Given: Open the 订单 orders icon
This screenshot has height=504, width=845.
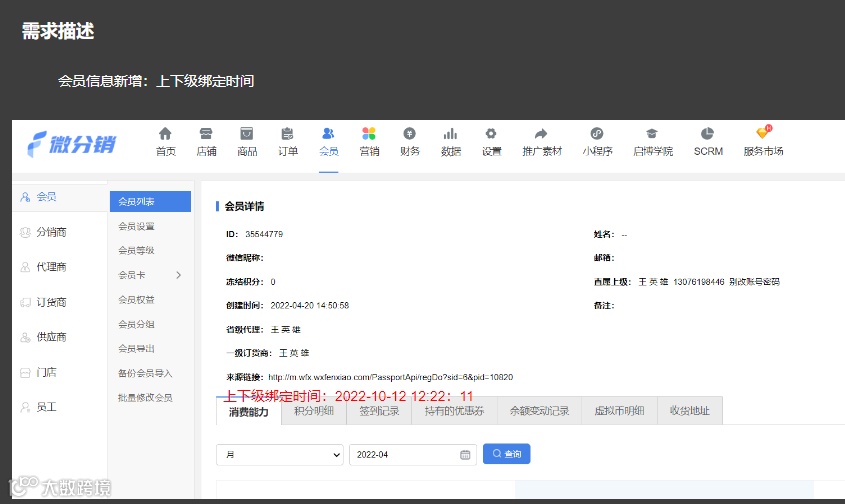Looking at the screenshot, I should pos(288,134).
